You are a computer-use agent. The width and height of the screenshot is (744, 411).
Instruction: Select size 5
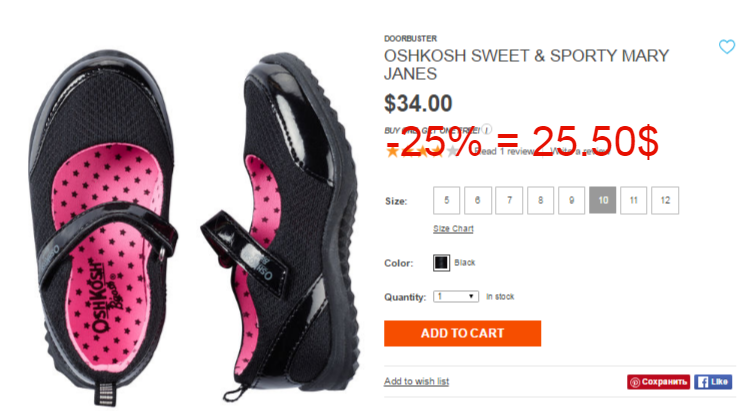click(x=446, y=200)
